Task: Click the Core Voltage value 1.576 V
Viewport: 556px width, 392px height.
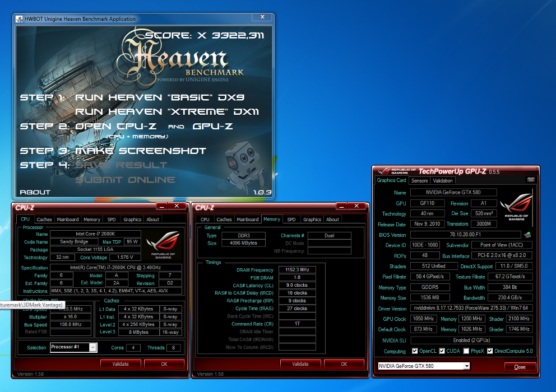Action: (125, 257)
